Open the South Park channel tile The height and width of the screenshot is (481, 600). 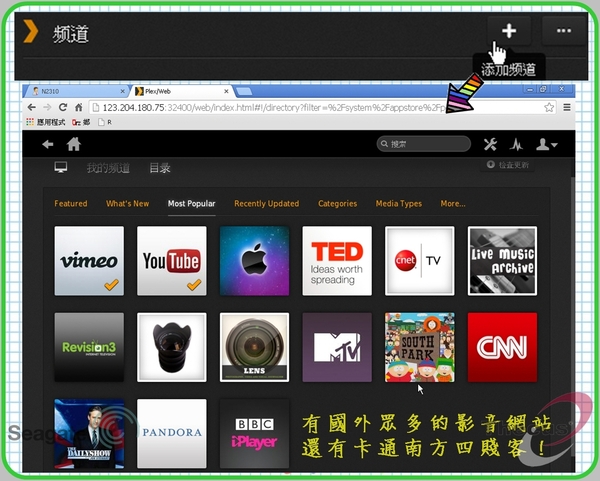click(420, 347)
